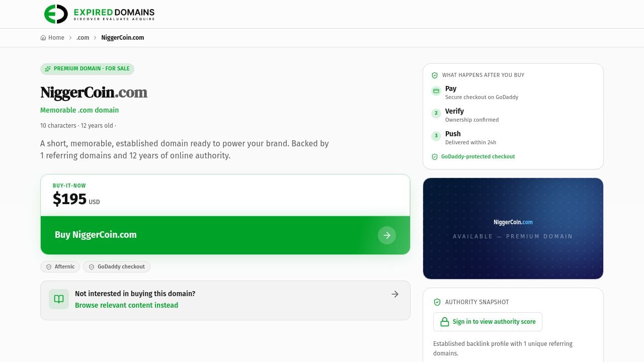Click the USD currency label
The height and width of the screenshot is (362, 644).
pos(94,202)
